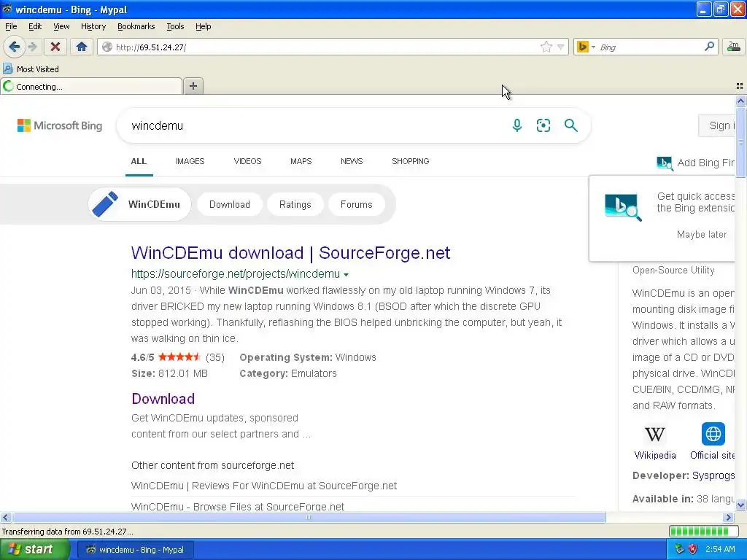This screenshot has height=560, width=747.
Task: Open the Help menu
Action: (203, 26)
